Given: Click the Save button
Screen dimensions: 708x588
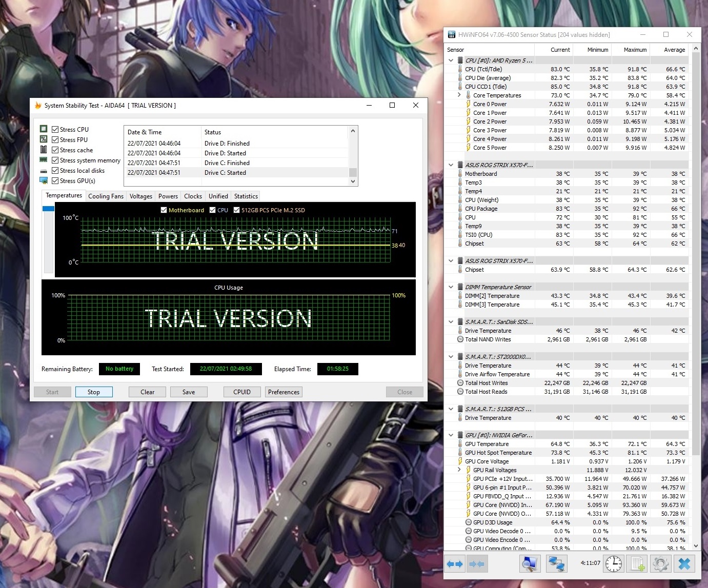Looking at the screenshot, I should (189, 392).
